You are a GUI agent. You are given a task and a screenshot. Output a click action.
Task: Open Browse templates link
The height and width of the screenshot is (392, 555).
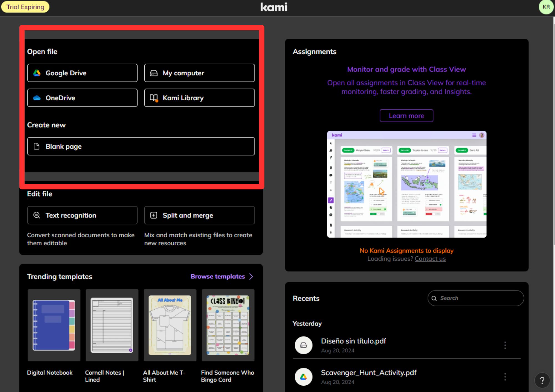pos(218,276)
